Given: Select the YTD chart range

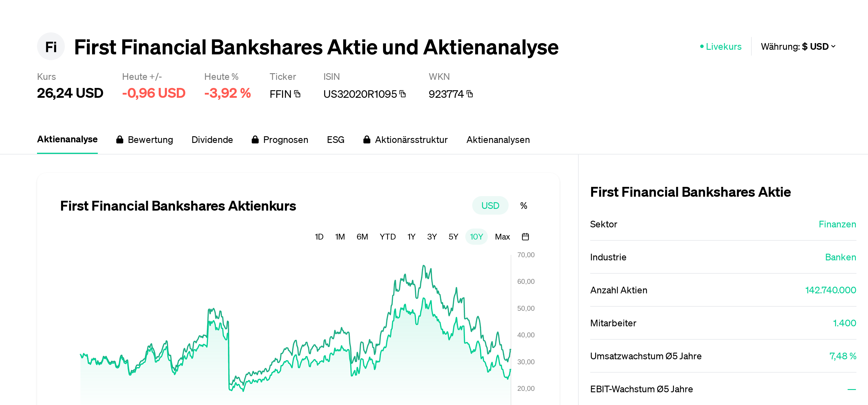Looking at the screenshot, I should coord(388,237).
